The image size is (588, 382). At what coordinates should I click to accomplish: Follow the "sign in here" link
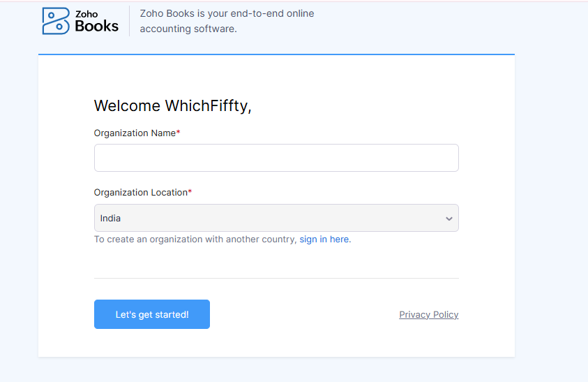pyautogui.click(x=325, y=240)
